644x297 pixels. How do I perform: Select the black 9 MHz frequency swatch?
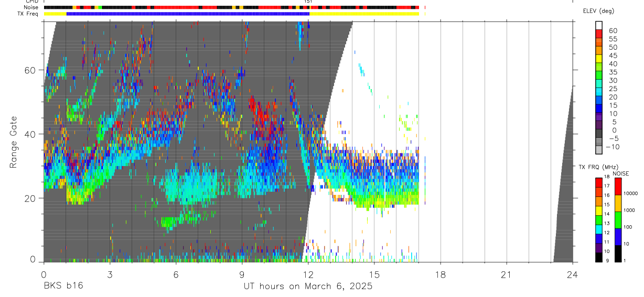598,257
